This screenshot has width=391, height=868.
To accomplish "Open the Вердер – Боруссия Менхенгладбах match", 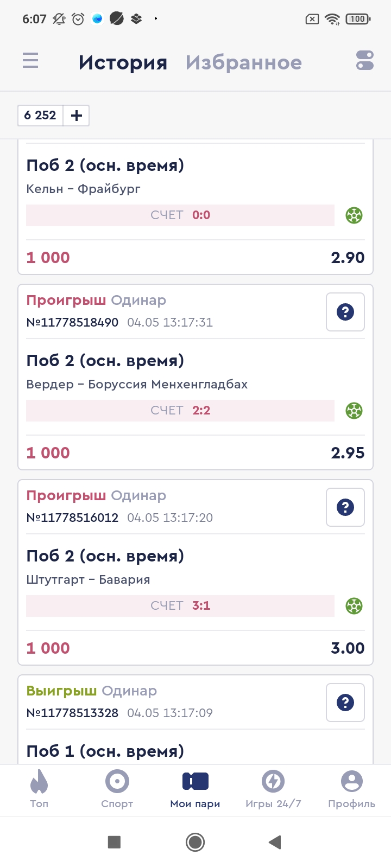I will [x=137, y=384].
